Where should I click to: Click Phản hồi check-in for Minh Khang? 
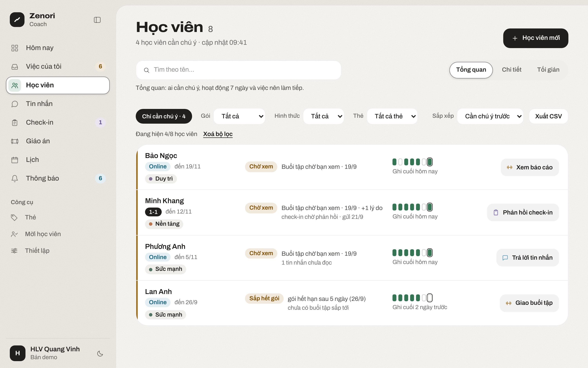coord(523,213)
